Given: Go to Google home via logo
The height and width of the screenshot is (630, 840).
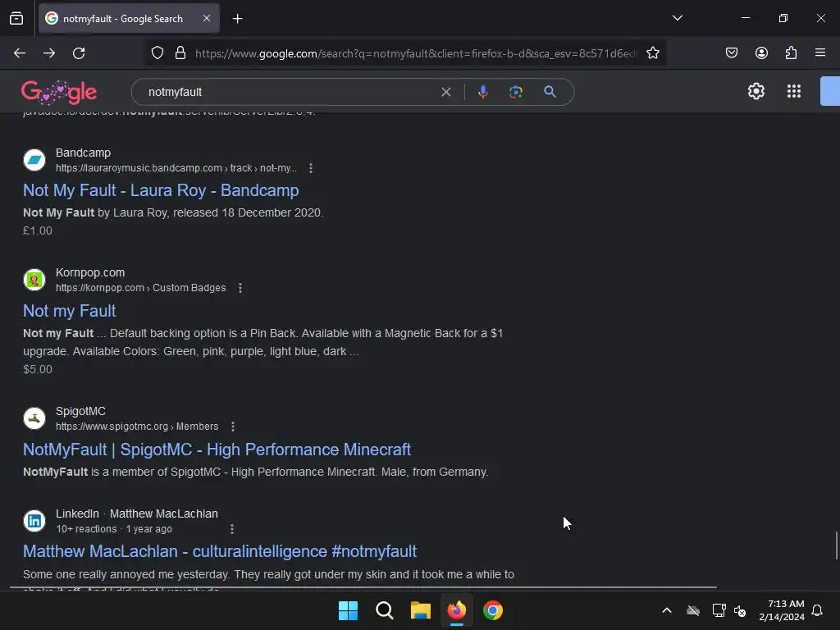Looking at the screenshot, I should (x=59, y=92).
